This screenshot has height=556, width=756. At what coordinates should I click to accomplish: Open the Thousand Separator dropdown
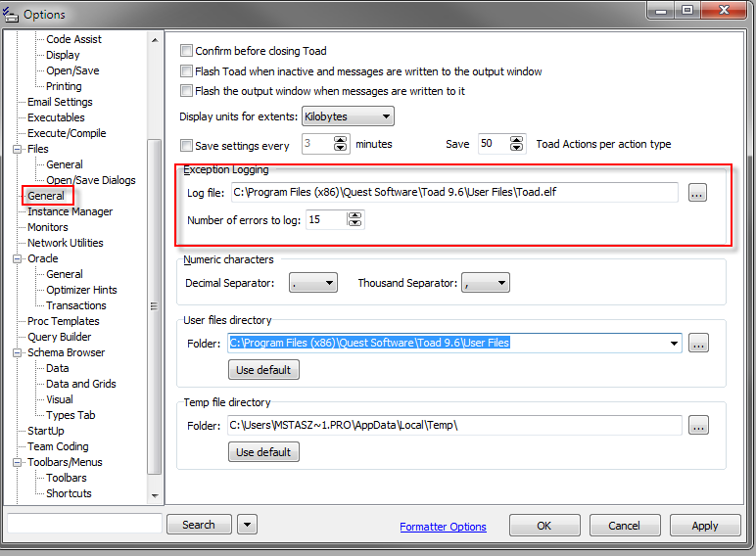tap(485, 283)
